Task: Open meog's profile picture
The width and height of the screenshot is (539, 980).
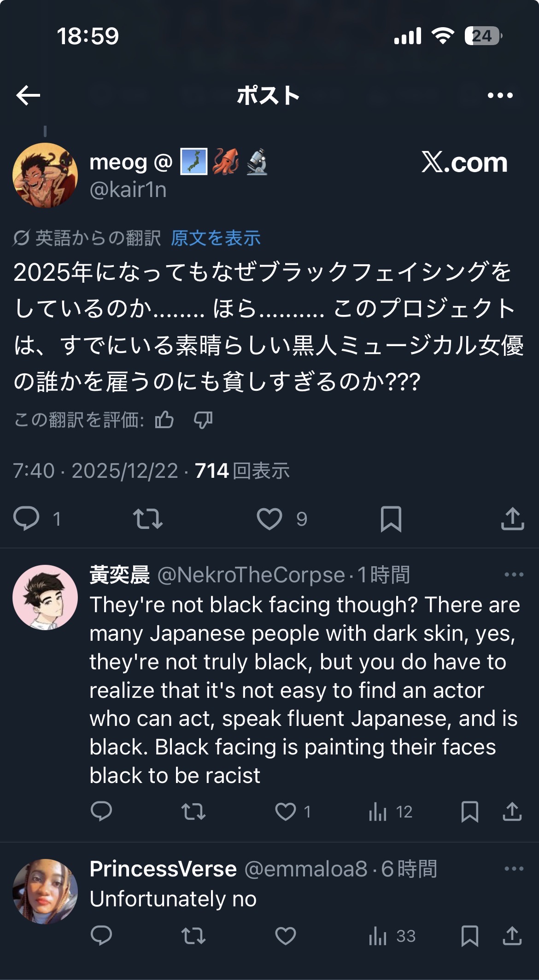Action: click(x=45, y=175)
